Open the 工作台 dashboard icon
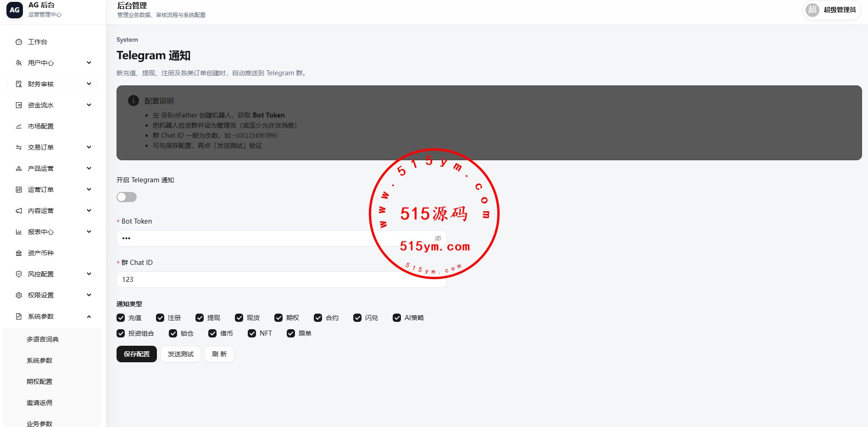The width and height of the screenshot is (868, 427). coord(19,42)
